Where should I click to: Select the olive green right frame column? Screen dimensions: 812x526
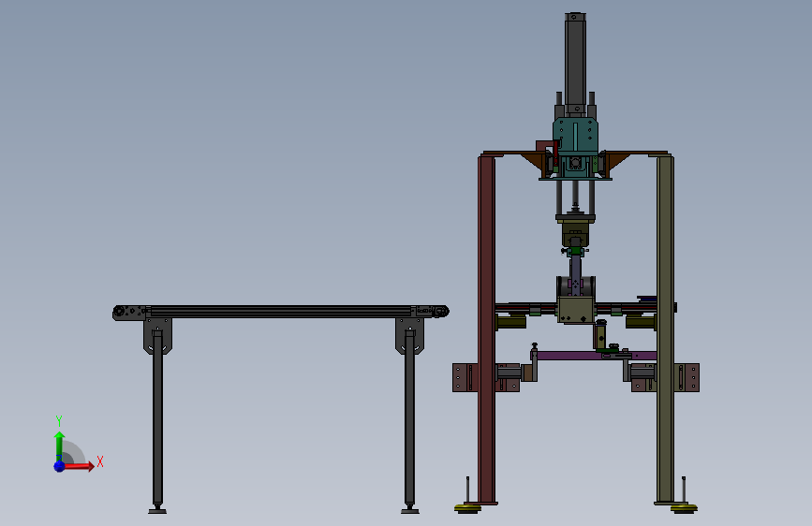[x=665, y=329]
